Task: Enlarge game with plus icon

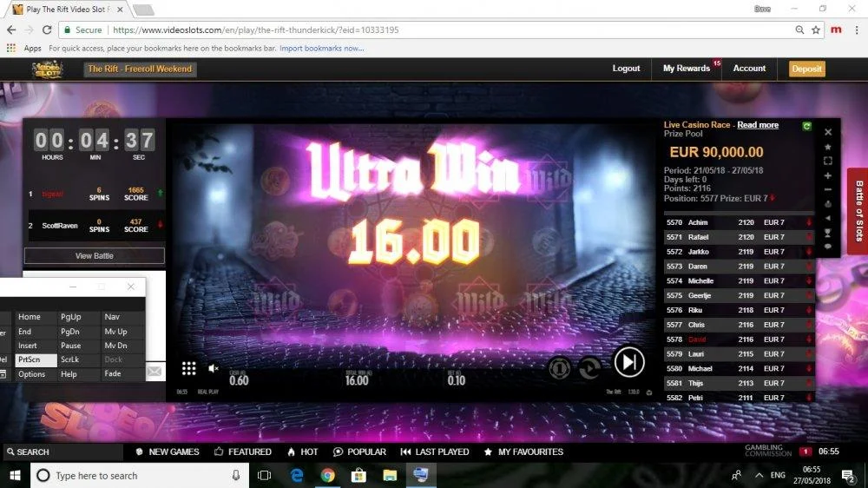Action: click(x=828, y=175)
